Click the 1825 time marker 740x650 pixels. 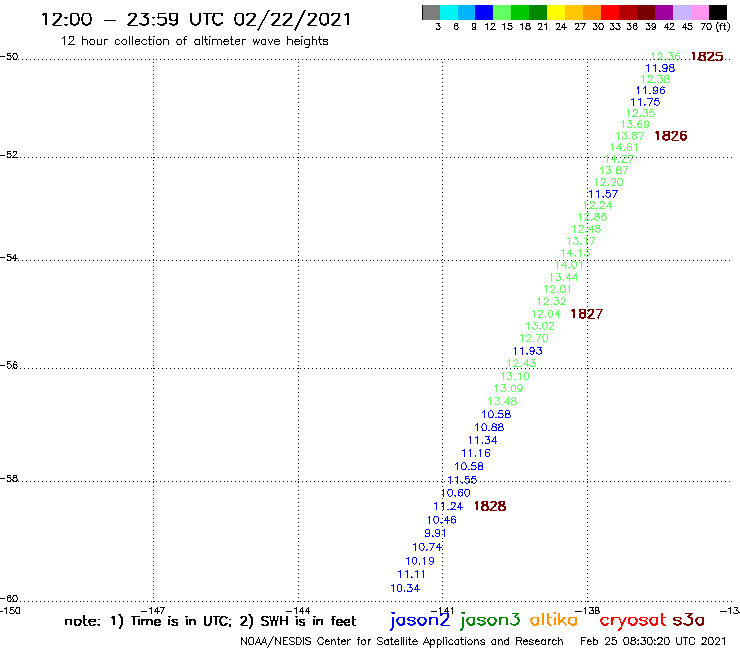pos(706,57)
